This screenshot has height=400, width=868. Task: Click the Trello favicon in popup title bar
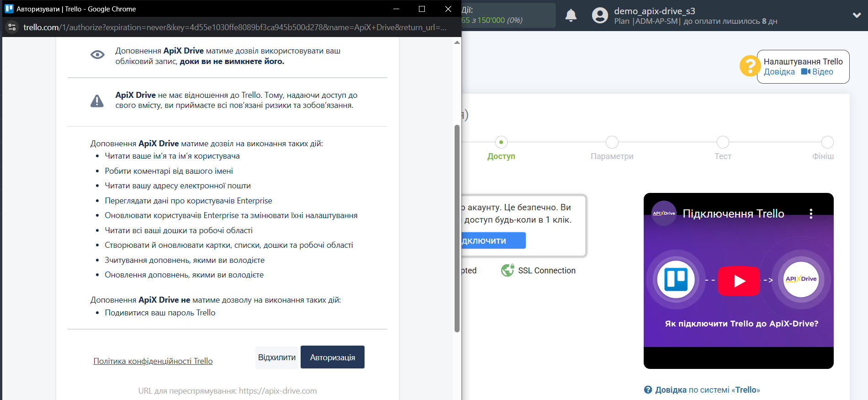[x=9, y=9]
